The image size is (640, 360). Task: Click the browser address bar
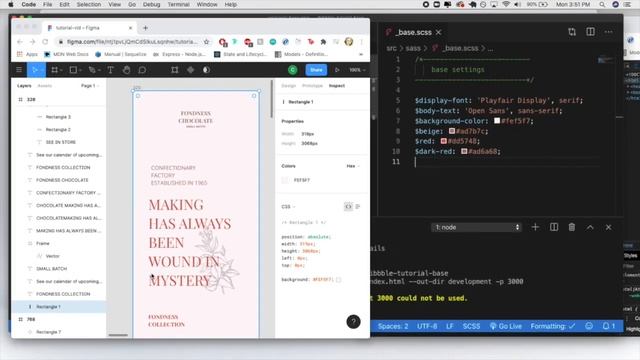(133, 42)
